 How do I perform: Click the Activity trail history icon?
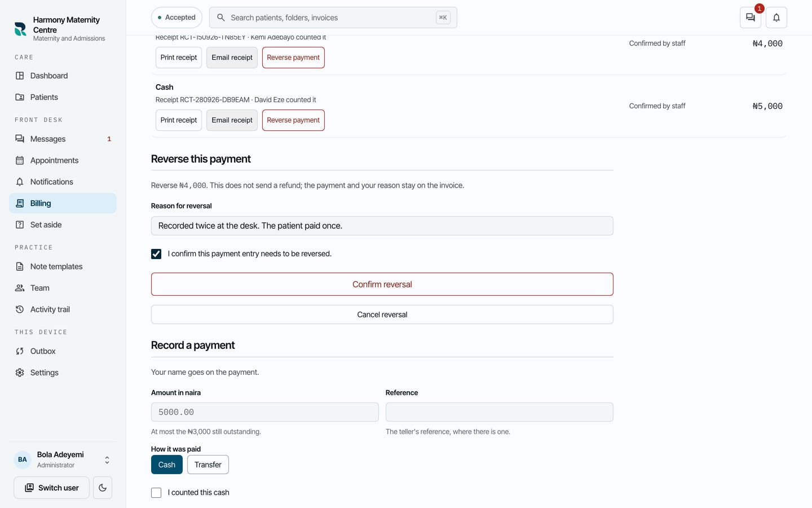(x=20, y=309)
